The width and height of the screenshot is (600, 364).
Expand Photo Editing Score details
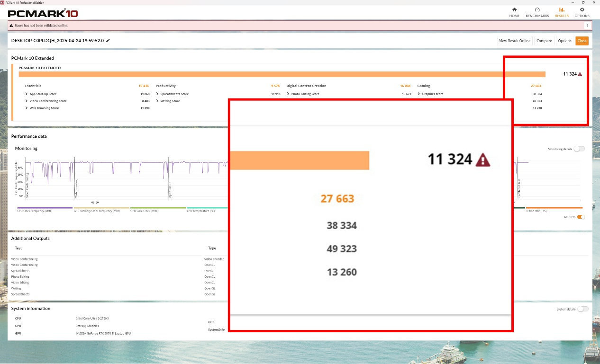click(x=288, y=94)
